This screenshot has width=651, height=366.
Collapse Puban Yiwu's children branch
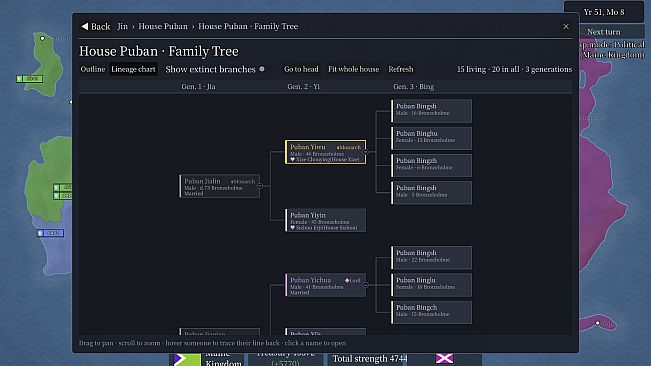[x=366, y=152]
